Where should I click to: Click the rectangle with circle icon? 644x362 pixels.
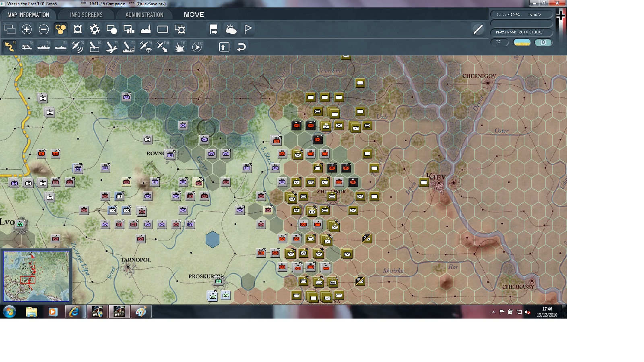coord(111,29)
